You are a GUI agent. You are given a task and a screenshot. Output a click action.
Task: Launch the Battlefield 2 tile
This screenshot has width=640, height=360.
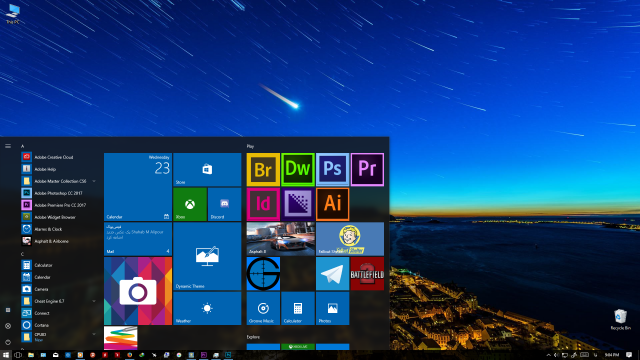(367, 273)
